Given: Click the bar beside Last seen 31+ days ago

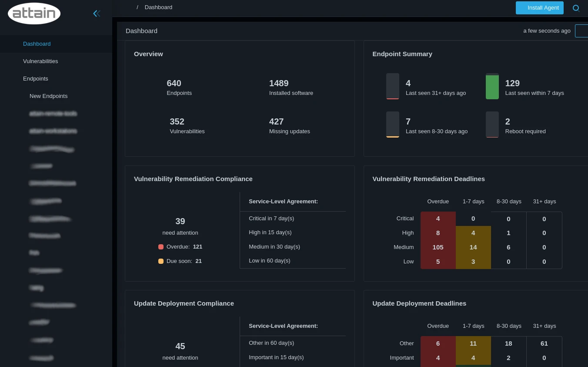Looking at the screenshot, I should [393, 86].
